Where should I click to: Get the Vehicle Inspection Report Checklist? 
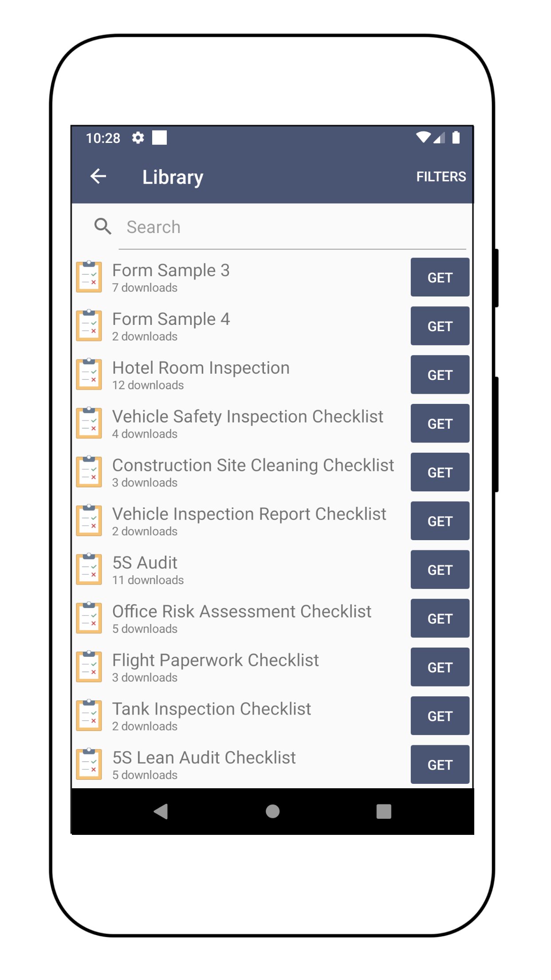tap(440, 521)
